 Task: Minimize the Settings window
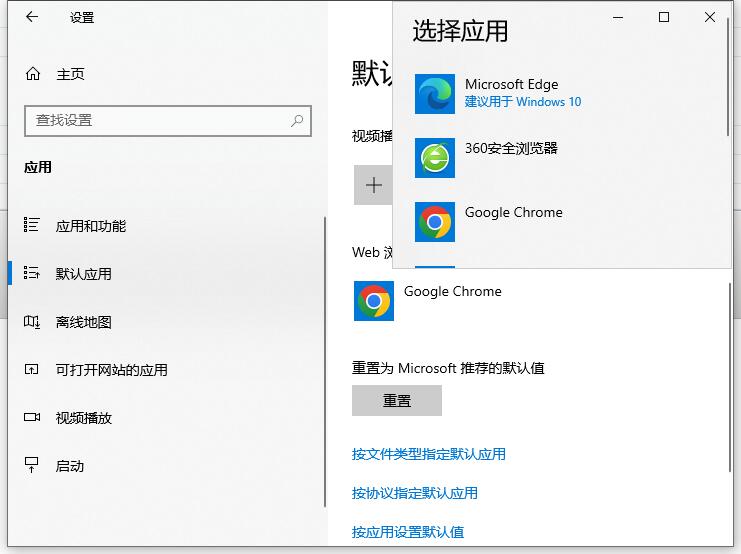(x=618, y=17)
